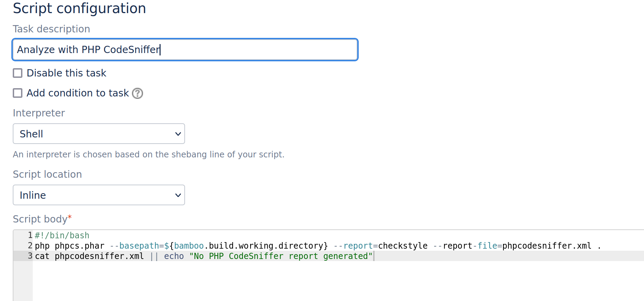The height and width of the screenshot is (301, 644).
Task: Click the #!/bin/bash shebang line
Action: (62, 236)
